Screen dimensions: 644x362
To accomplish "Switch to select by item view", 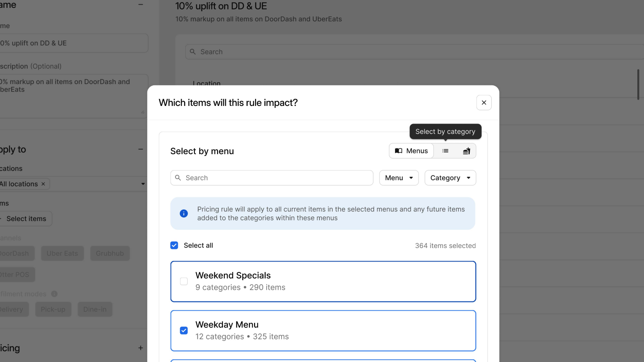I will [x=466, y=151].
